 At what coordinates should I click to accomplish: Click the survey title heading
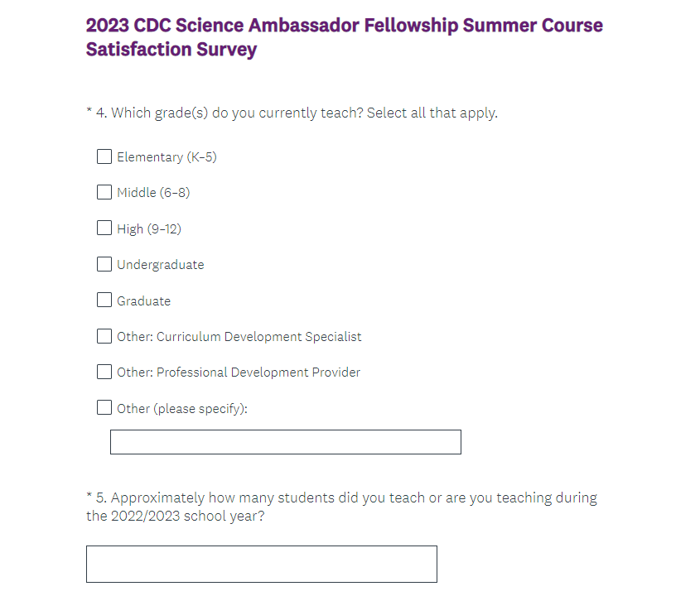click(344, 37)
